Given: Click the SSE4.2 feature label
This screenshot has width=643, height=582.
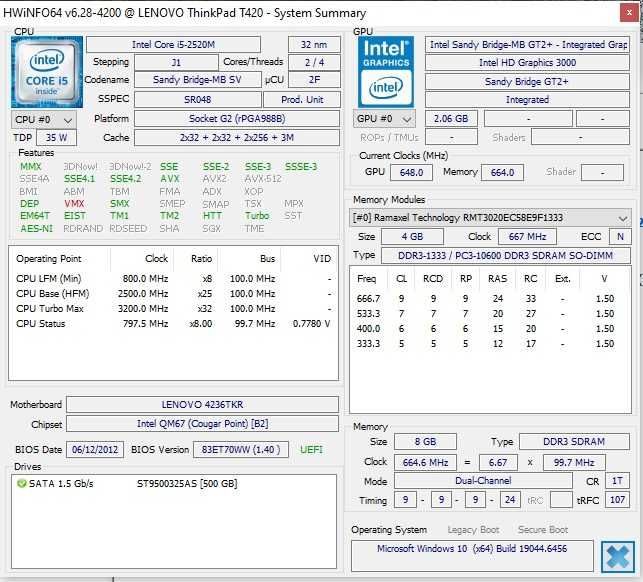Looking at the screenshot, I should pyautogui.click(x=125, y=179).
